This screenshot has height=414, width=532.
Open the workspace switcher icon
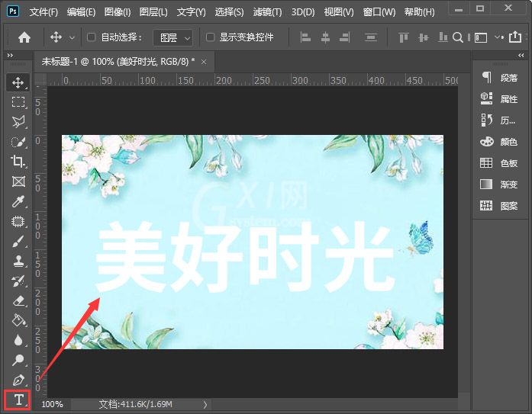coord(480,37)
